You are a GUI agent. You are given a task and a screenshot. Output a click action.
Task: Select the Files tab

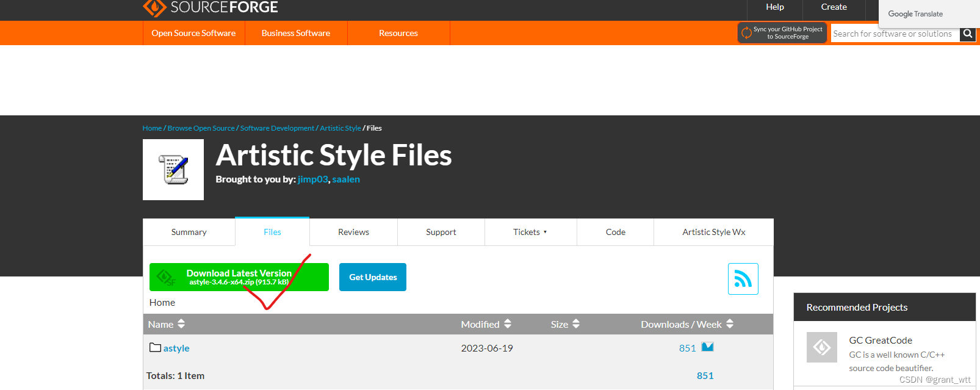[x=272, y=232]
